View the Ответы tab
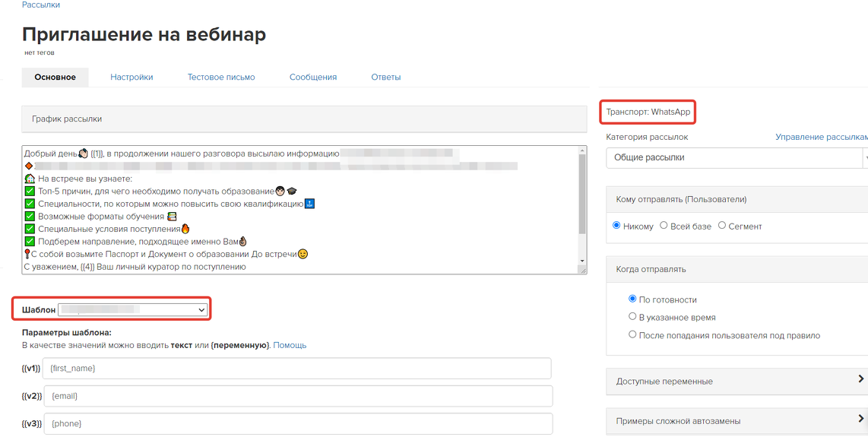Screen dimensions: 868x437 385,77
